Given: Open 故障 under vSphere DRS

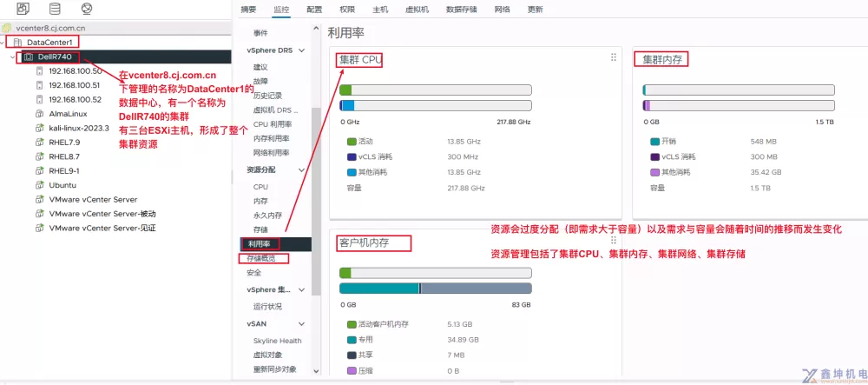Looking at the screenshot, I should point(260,82).
